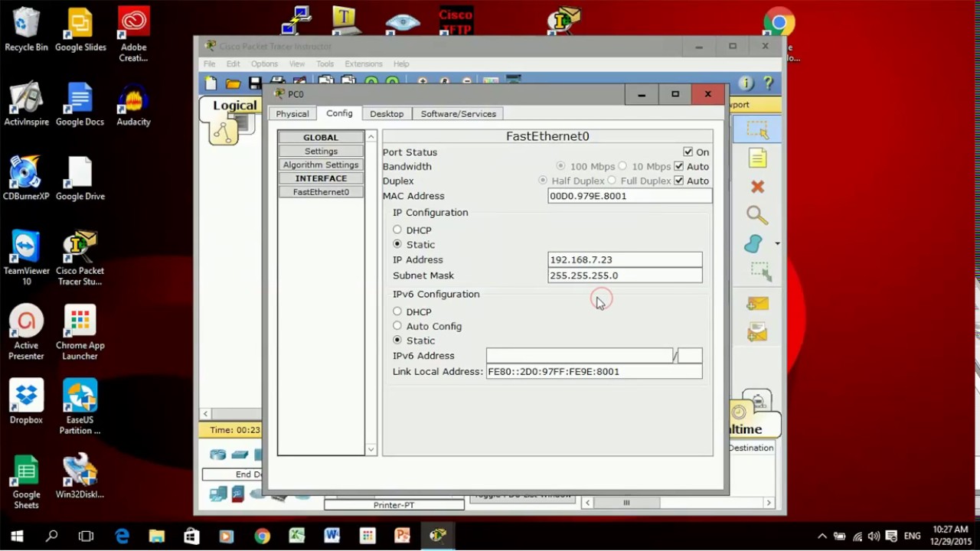This screenshot has width=980, height=551.
Task: Click the Logical workspace navigation icon
Action: (x=224, y=132)
